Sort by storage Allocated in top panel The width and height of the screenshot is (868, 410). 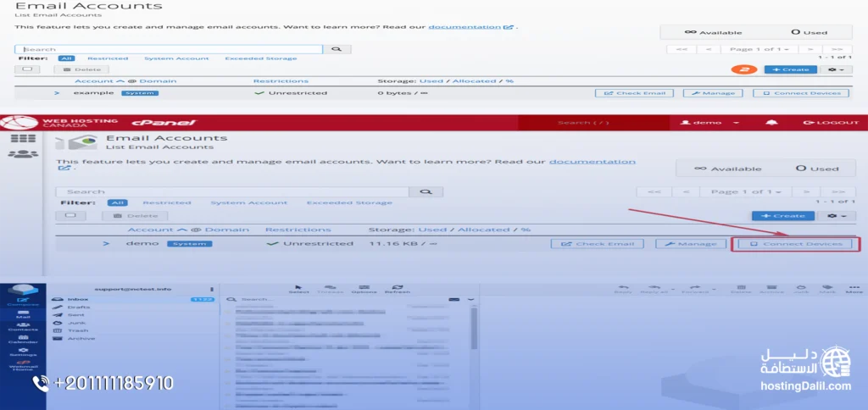click(x=475, y=81)
